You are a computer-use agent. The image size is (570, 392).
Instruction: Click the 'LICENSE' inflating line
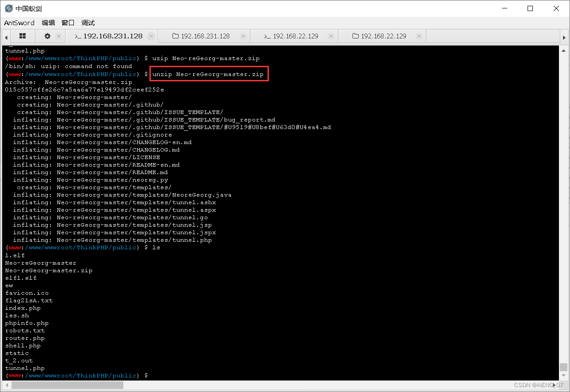pos(87,157)
